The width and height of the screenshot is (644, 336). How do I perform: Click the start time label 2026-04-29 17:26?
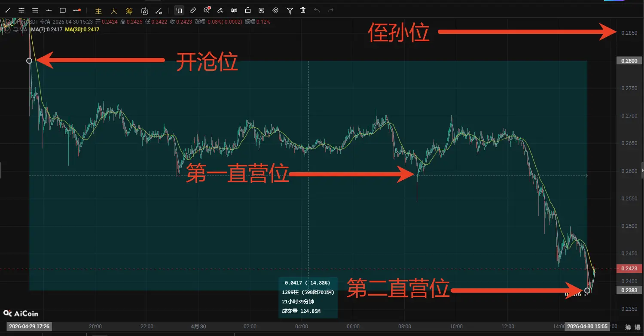tap(29, 327)
